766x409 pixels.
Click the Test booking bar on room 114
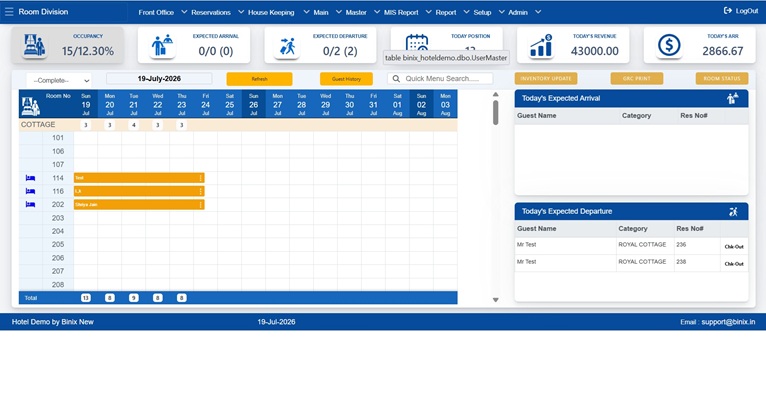click(139, 178)
